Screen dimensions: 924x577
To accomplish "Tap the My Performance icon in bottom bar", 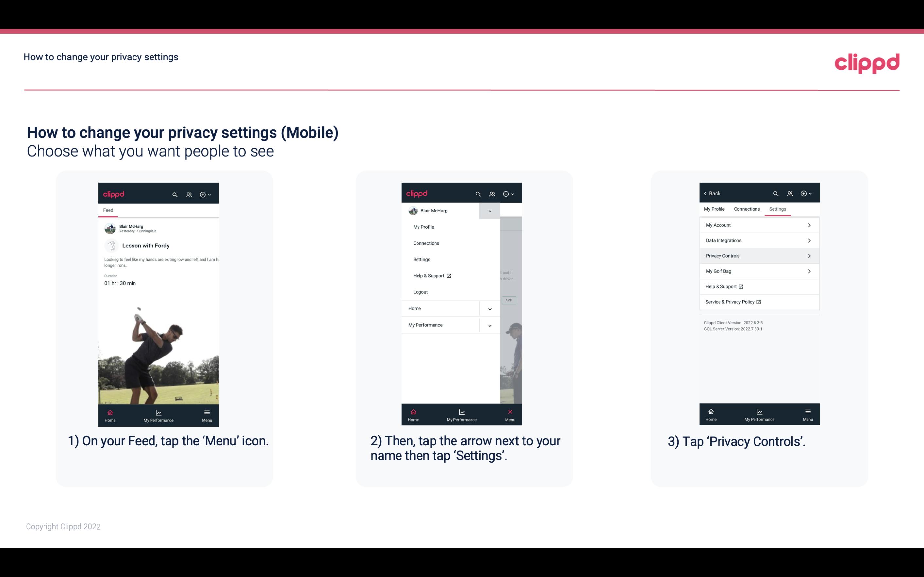I will tap(158, 414).
